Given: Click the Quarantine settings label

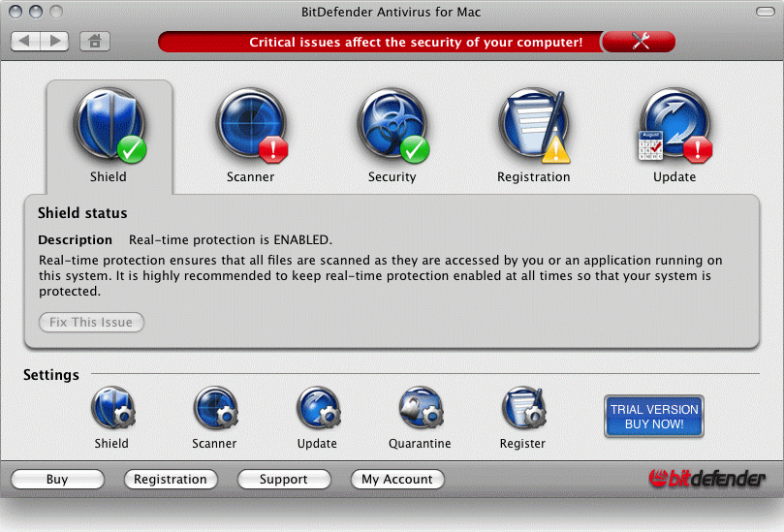Looking at the screenshot, I should tap(420, 444).
